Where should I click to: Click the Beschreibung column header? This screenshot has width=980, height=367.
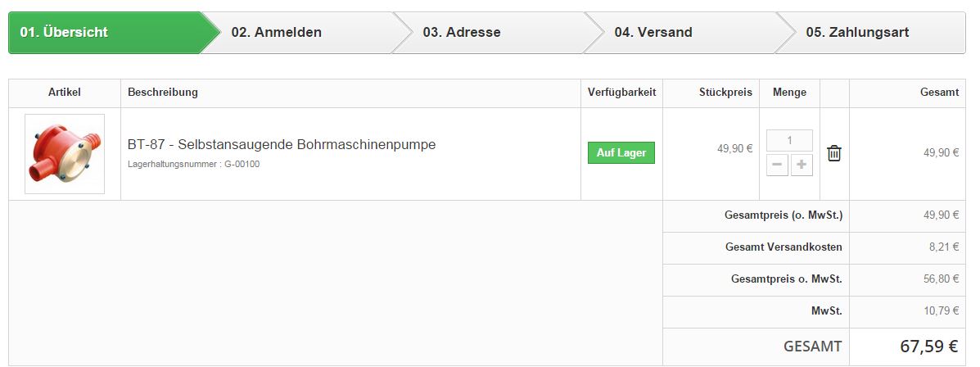pyautogui.click(x=163, y=93)
